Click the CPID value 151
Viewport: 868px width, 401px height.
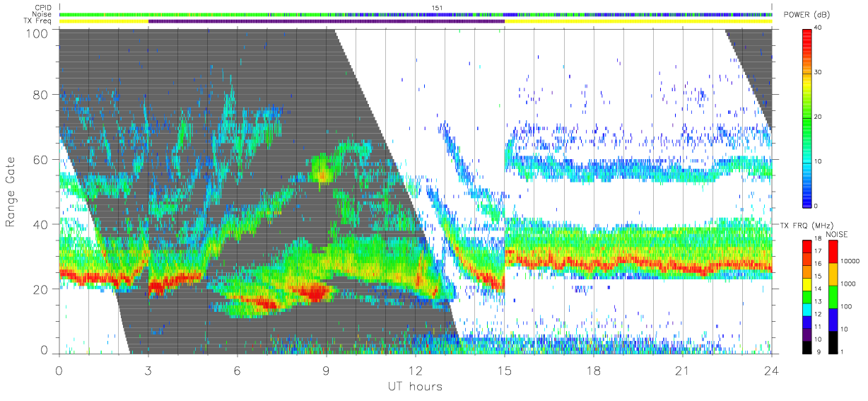click(437, 7)
